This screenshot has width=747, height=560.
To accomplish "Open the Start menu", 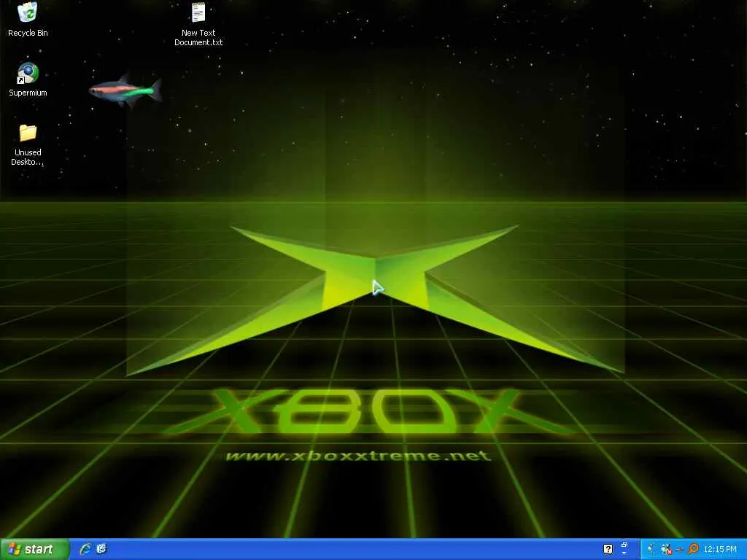I will (x=35, y=549).
